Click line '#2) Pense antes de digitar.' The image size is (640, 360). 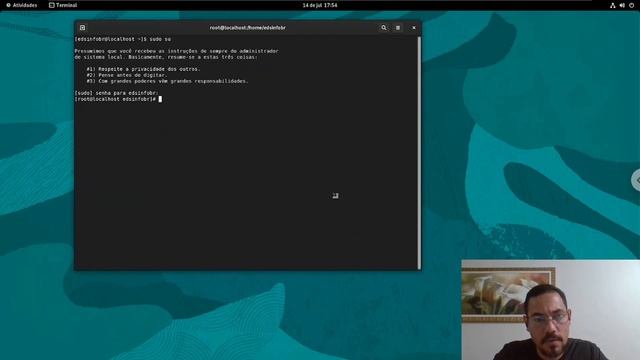[x=127, y=75]
